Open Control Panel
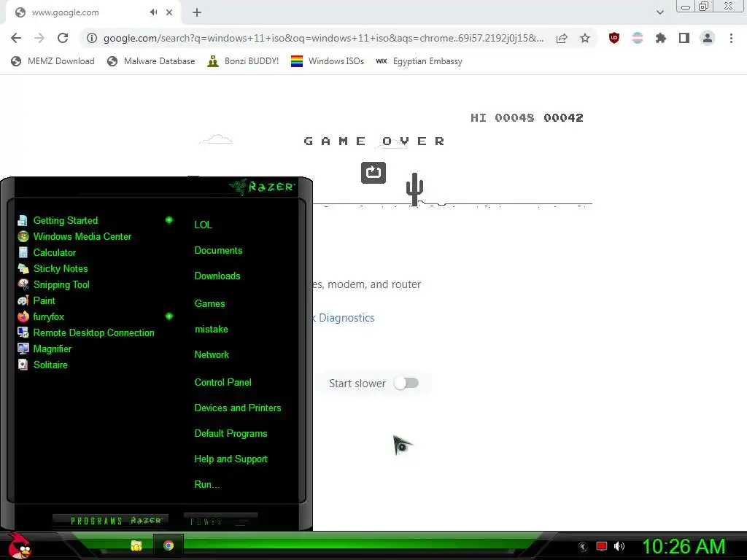The image size is (747, 560). [x=222, y=382]
